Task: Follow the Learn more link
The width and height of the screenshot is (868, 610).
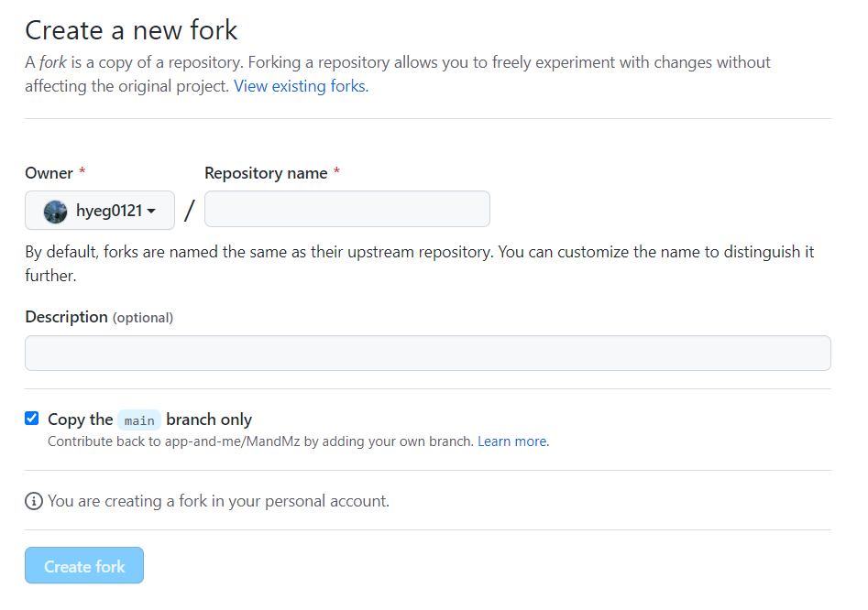Action: (x=513, y=441)
